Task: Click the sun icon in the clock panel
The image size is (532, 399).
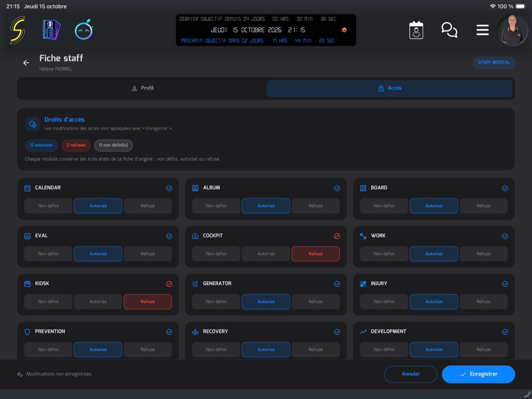Action: point(344,30)
